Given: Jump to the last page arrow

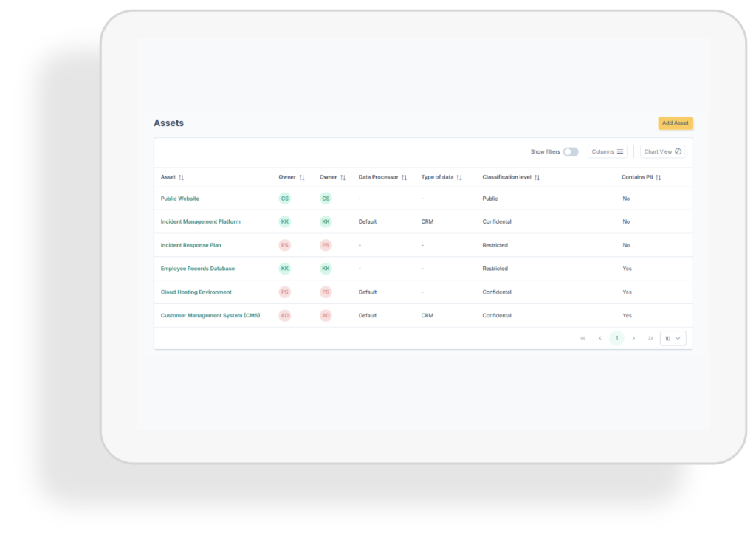Looking at the screenshot, I should 650,338.
